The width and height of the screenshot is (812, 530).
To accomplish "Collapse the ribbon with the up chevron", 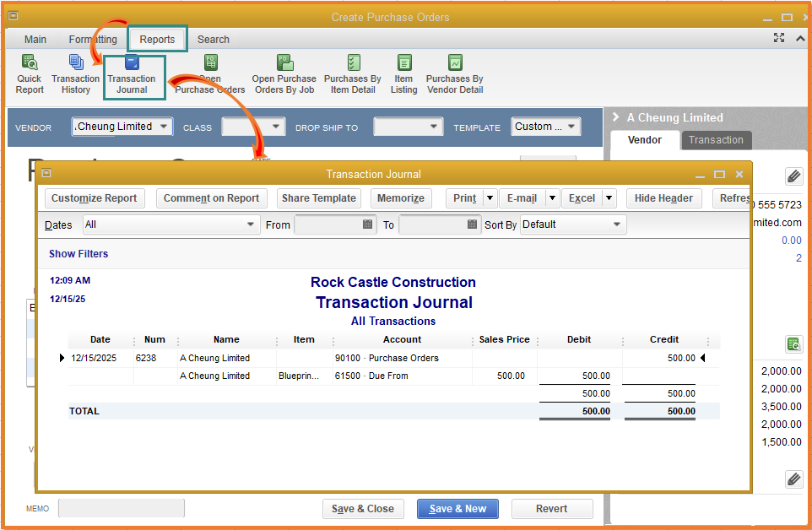I will click(x=800, y=38).
